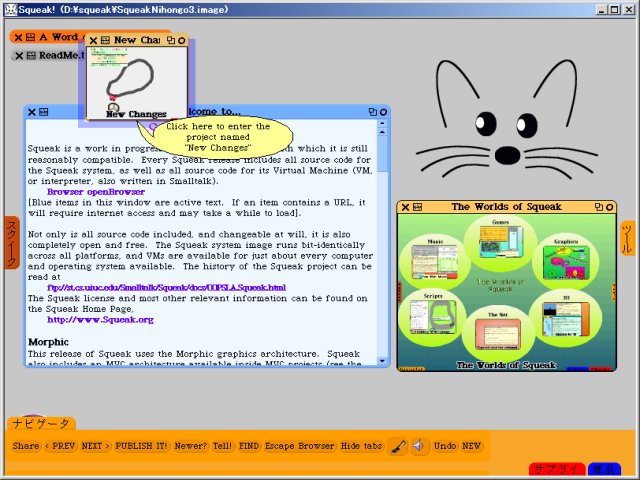Open menu icon of Worlds of Squeak window
Image resolution: width=640 pixels, height=480 pixels.
pos(418,207)
